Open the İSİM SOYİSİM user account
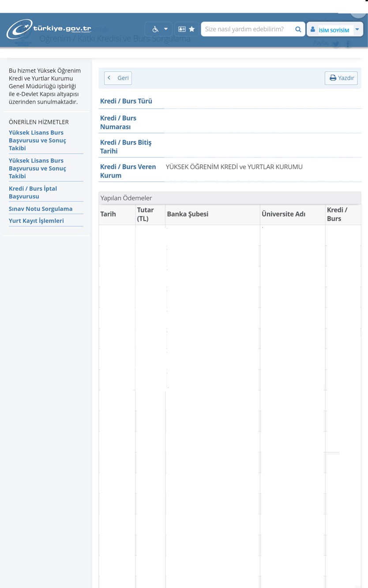The image size is (368, 588). tap(330, 30)
